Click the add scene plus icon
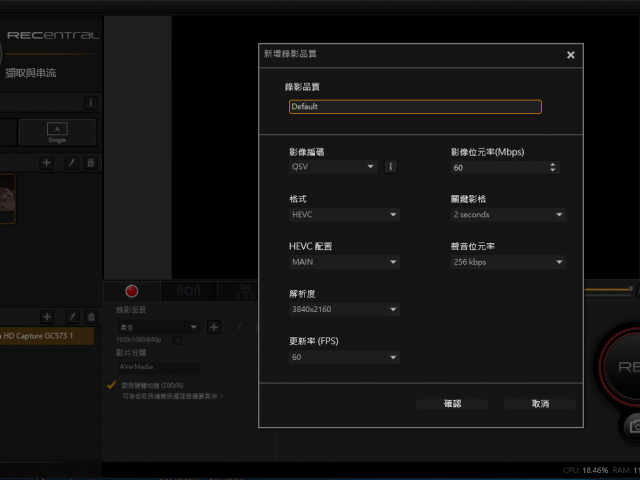 (47, 163)
